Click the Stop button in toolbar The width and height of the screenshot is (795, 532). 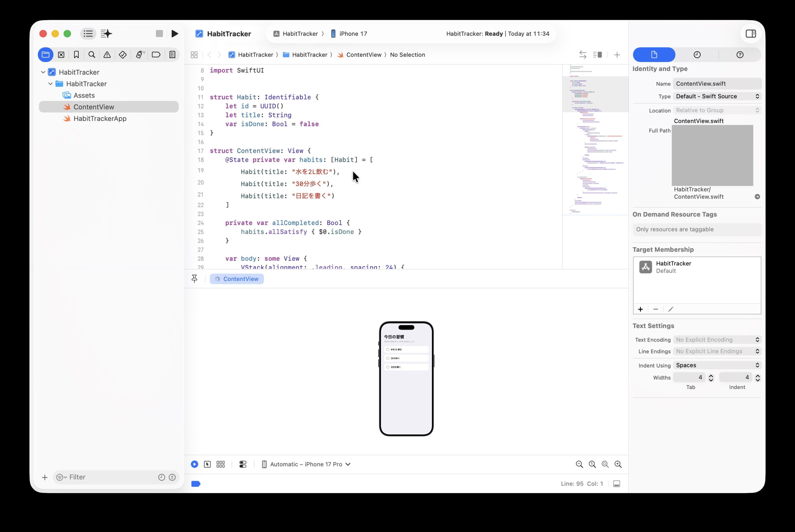(x=159, y=34)
